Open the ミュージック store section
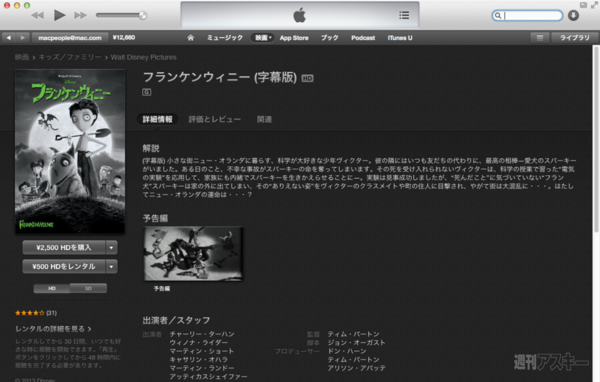600x382 pixels. click(x=225, y=38)
